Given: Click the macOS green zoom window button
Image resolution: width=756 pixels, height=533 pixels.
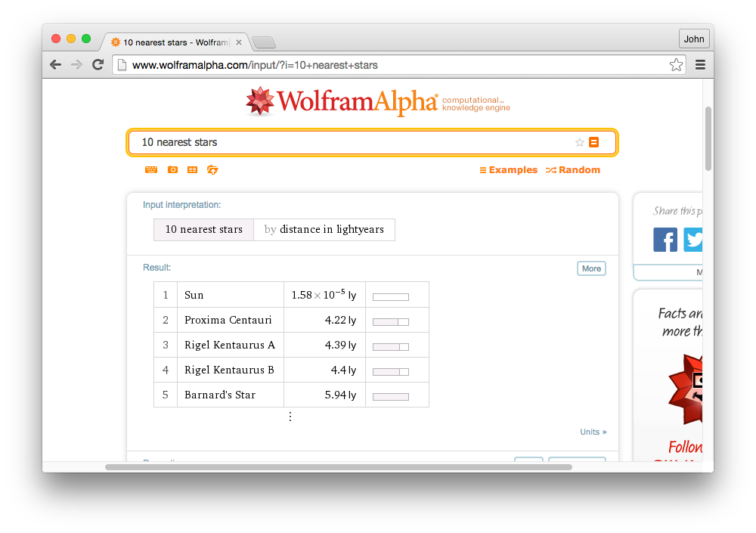Looking at the screenshot, I should point(86,39).
